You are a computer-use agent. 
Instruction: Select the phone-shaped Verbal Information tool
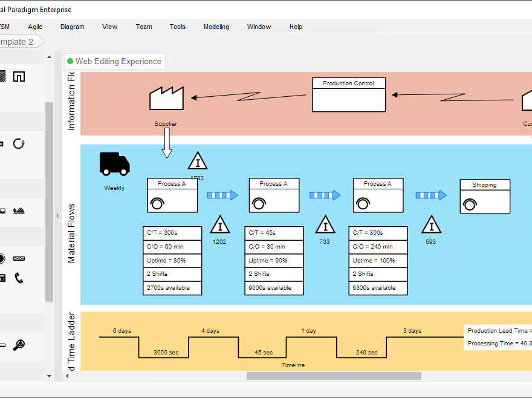[19, 277]
